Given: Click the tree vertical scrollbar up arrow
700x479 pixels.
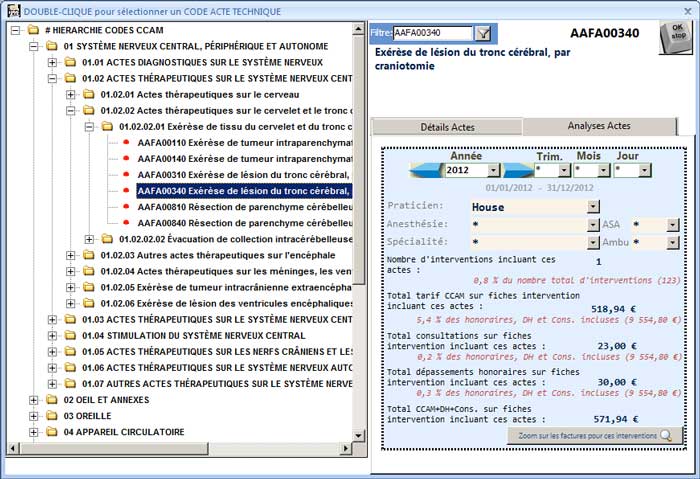Looking at the screenshot, I should (358, 29).
